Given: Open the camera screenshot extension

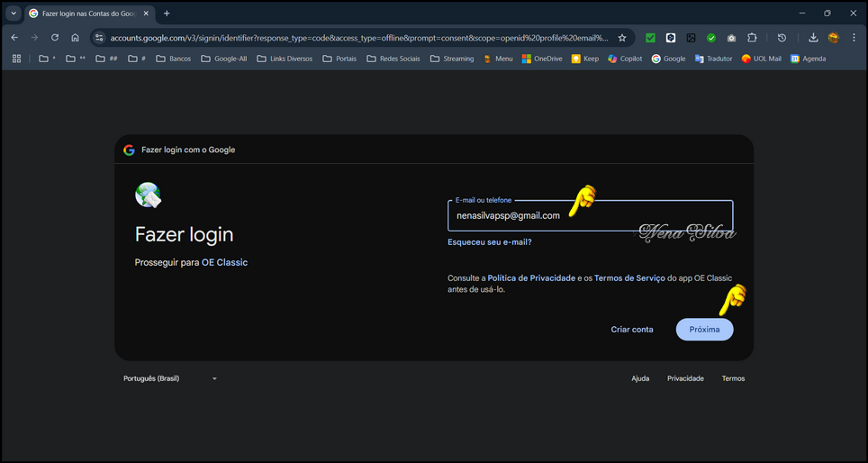Looking at the screenshot, I should click(x=731, y=38).
